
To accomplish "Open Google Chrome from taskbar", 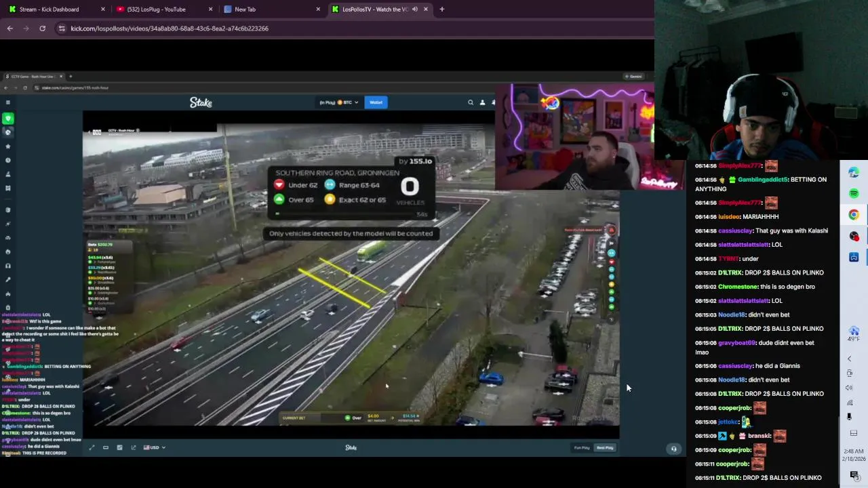I will 854,215.
